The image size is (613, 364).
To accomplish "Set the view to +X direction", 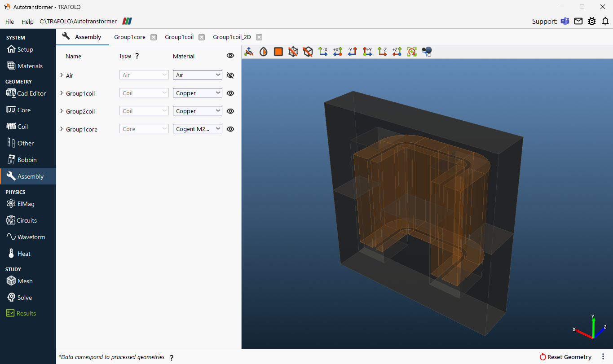I will (338, 52).
